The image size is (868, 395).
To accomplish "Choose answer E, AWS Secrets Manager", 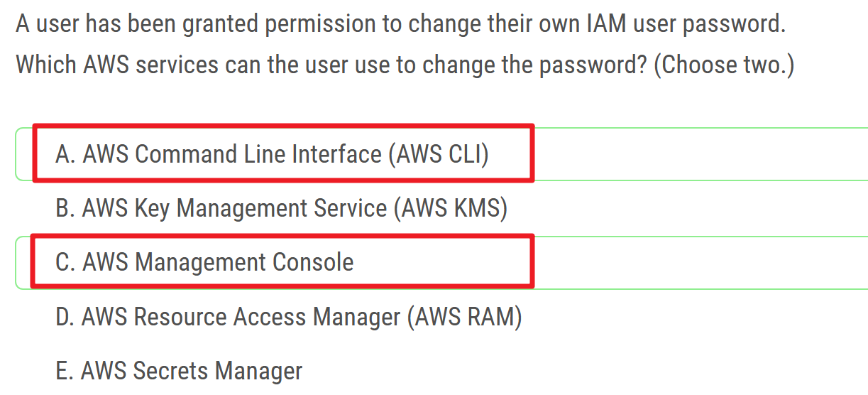I will click(179, 370).
